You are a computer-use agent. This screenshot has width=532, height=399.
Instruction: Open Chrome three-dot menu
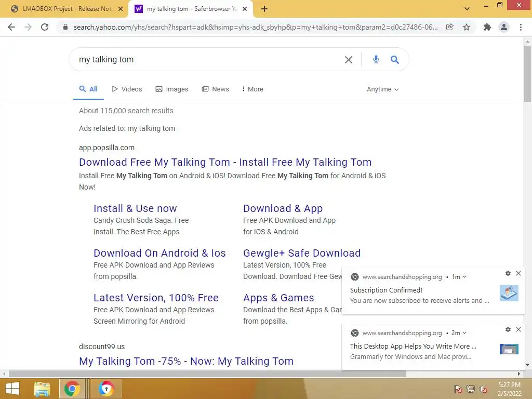[x=521, y=27]
